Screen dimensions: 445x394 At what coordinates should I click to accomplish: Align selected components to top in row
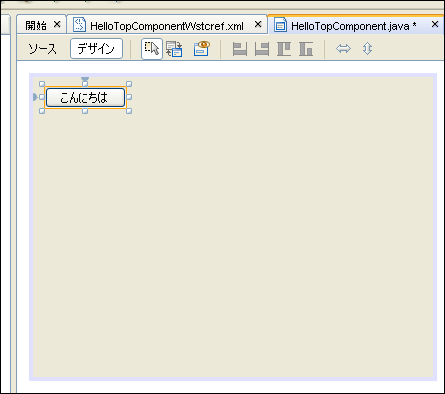[284, 49]
